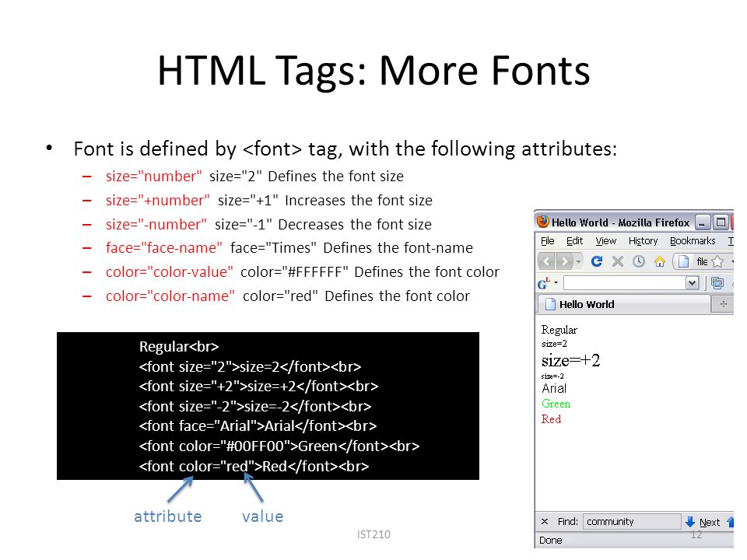Click the Next find button
Viewport: 747px width, 560px height.
[703, 522]
